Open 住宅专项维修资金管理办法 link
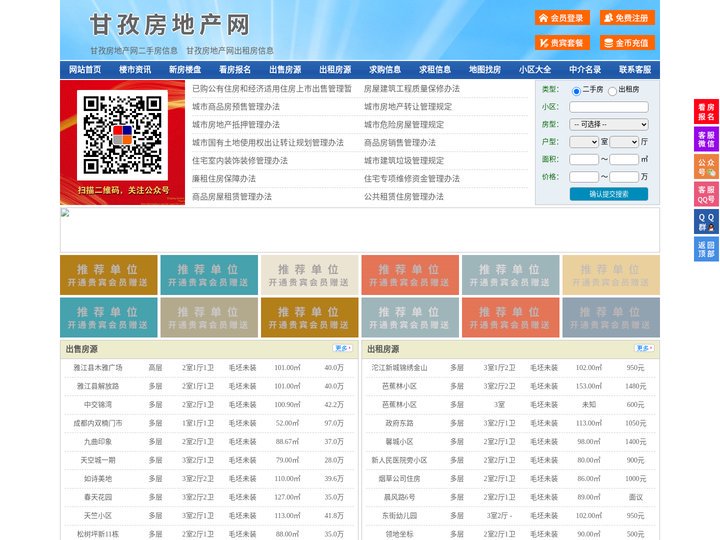This screenshot has width=720, height=540. click(x=412, y=179)
